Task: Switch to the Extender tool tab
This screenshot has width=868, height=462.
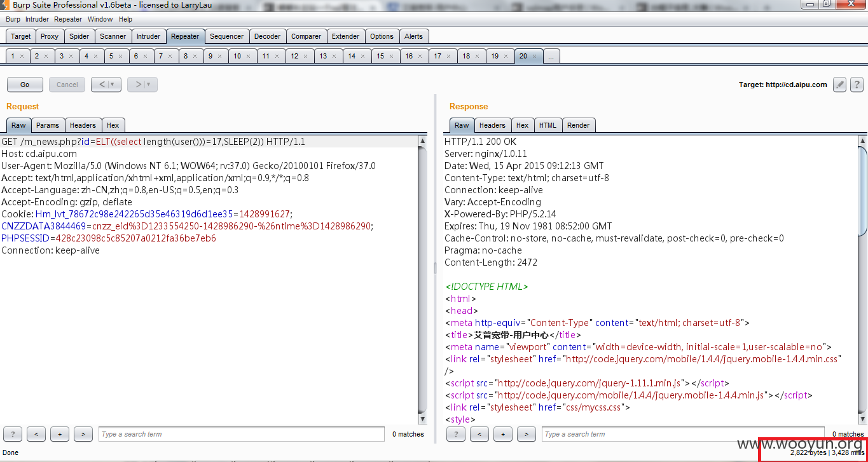Action: (x=346, y=36)
